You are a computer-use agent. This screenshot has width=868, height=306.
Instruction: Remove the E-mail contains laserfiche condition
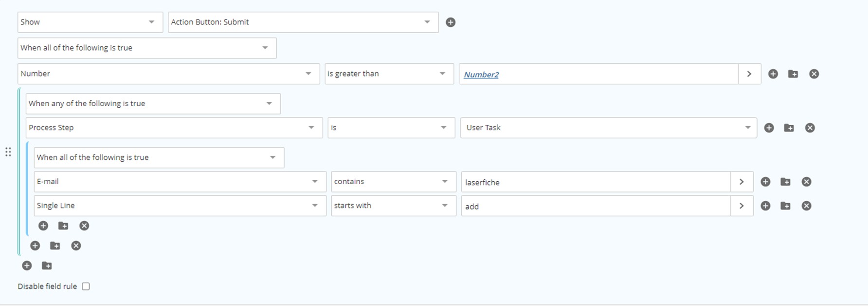806,182
